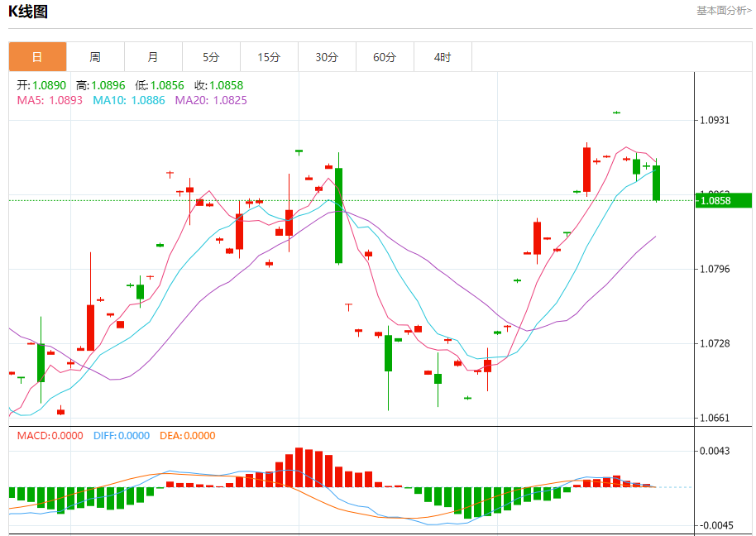This screenshot has height=536, width=756.
Task: Click the tallest red MACD histogram bar
Action: (299, 467)
